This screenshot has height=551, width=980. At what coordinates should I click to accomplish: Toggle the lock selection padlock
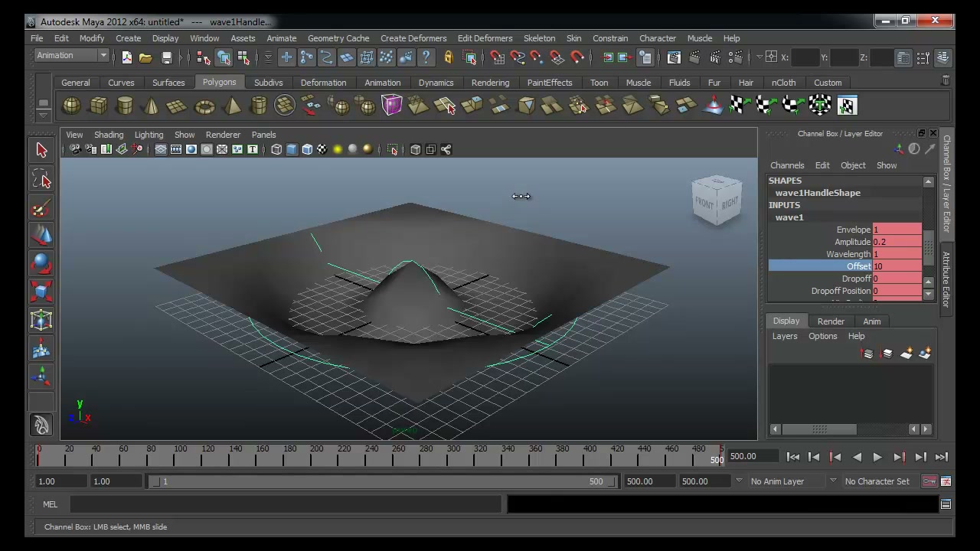448,57
